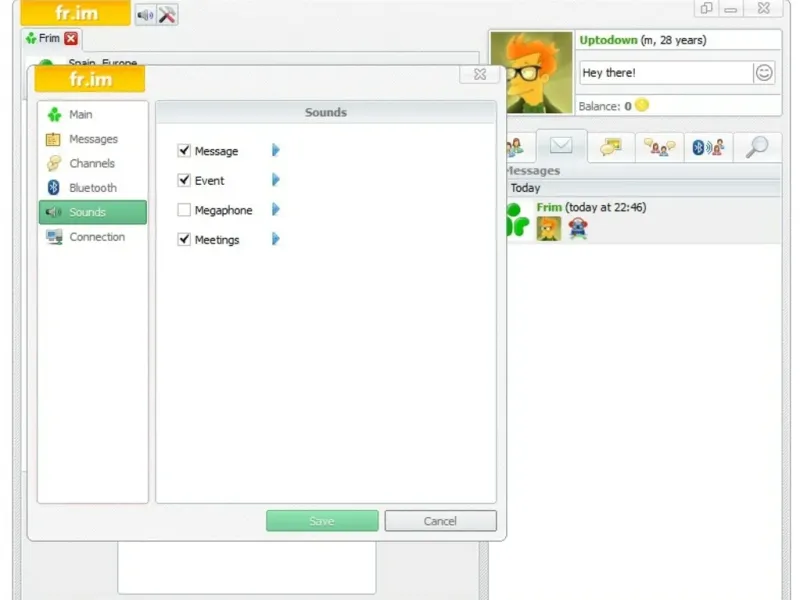Viewport: 800px width, 600px height.
Task: Click the chat message text box behind dialog
Action: click(247, 567)
